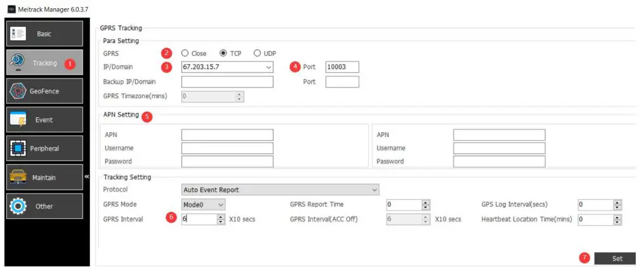The height and width of the screenshot is (274, 644).
Task: Click the primary Port field 10003
Action: [x=342, y=67]
